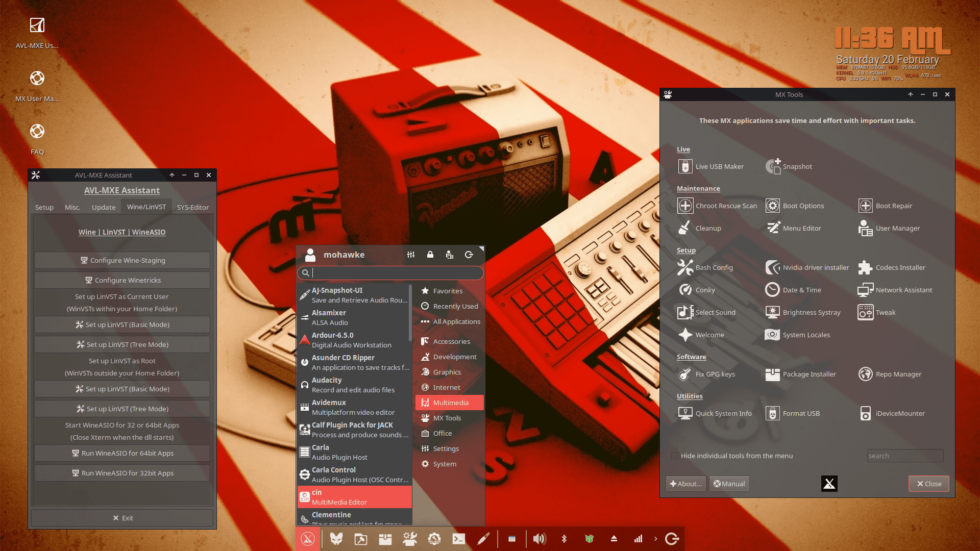The width and height of the screenshot is (980, 551).
Task: Click the application list scrollbar
Action: [x=410, y=314]
